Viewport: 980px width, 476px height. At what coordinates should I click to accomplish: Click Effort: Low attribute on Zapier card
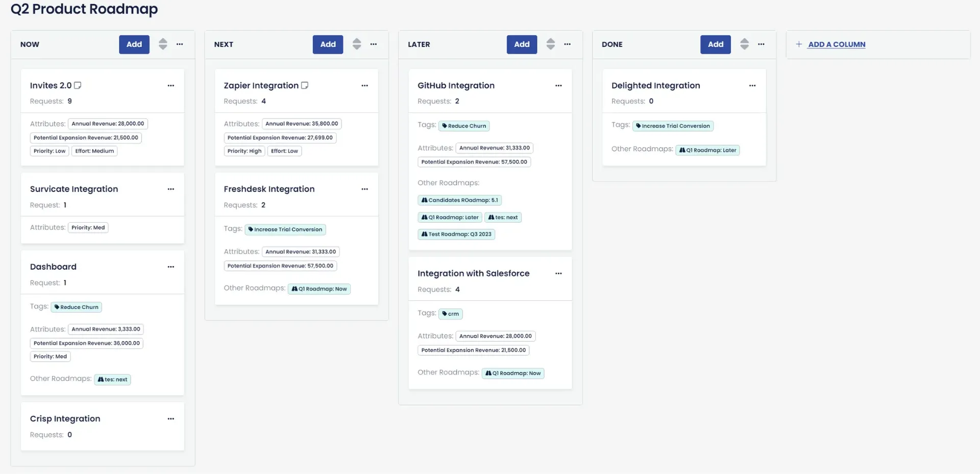(x=284, y=151)
